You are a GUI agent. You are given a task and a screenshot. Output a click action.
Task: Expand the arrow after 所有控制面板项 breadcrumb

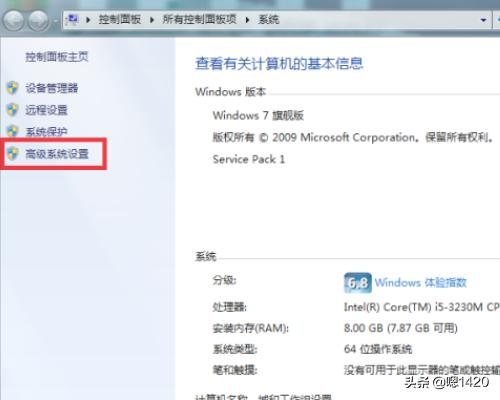248,20
